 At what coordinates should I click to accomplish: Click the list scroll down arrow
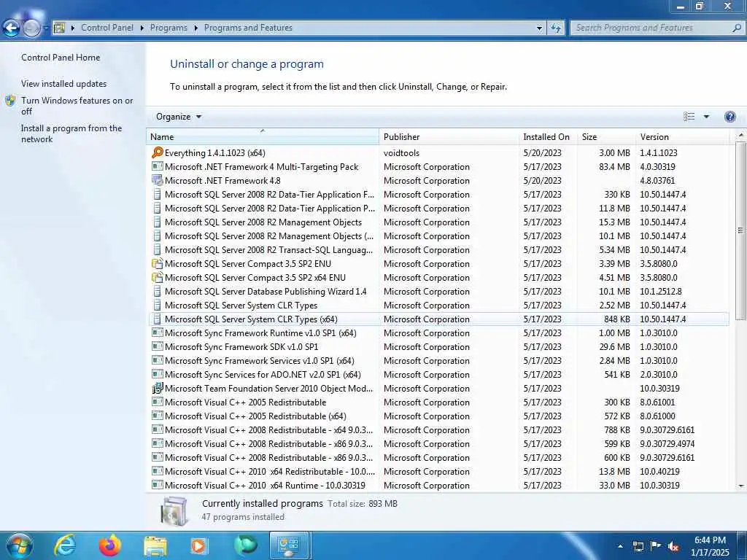pos(741,486)
